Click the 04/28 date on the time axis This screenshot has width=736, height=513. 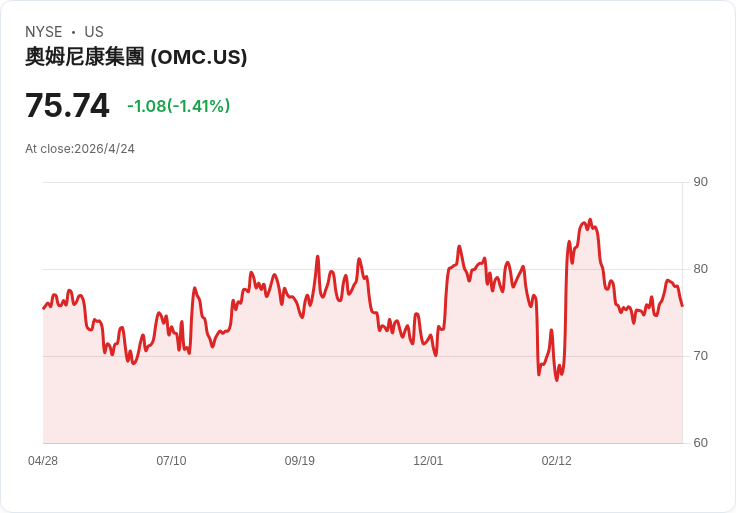pyautogui.click(x=43, y=461)
